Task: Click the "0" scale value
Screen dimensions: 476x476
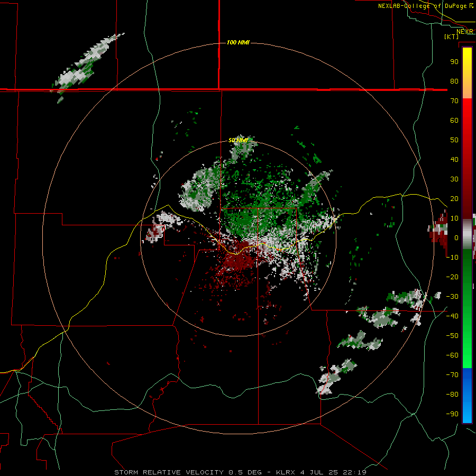Action: 456,238
